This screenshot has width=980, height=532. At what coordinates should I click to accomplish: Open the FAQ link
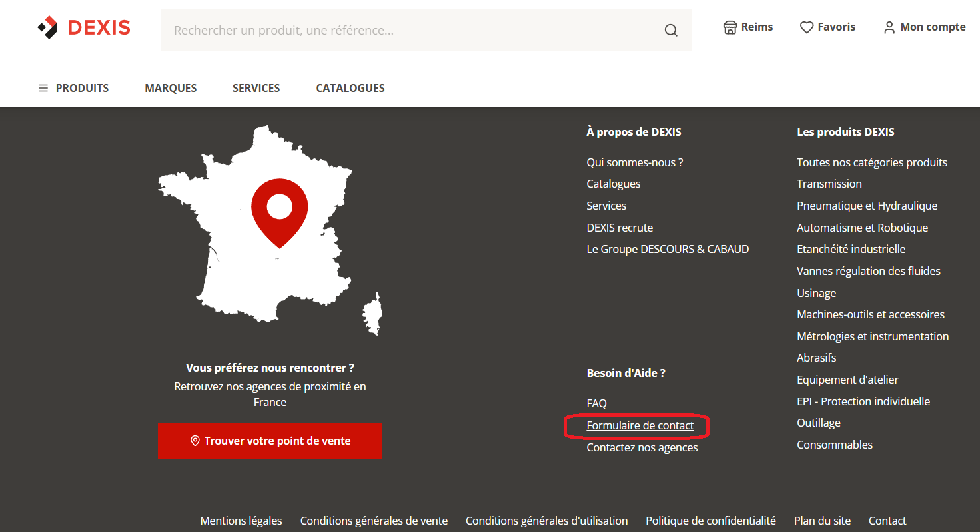pos(597,403)
